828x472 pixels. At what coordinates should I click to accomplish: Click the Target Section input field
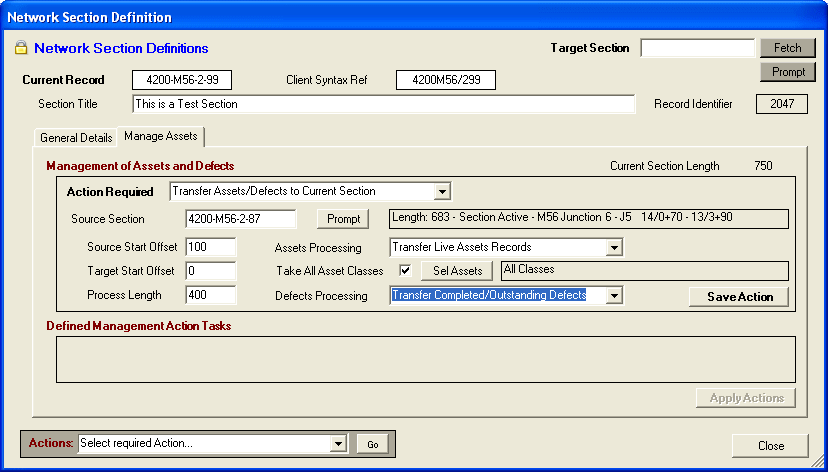coord(697,48)
